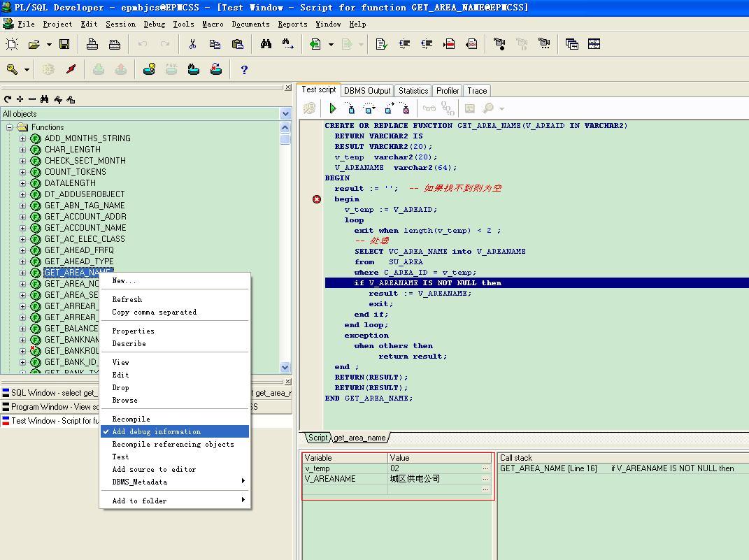This screenshot has height=560, width=749.
Task: Toggle the breakpoint on the begin line
Action: click(317, 199)
